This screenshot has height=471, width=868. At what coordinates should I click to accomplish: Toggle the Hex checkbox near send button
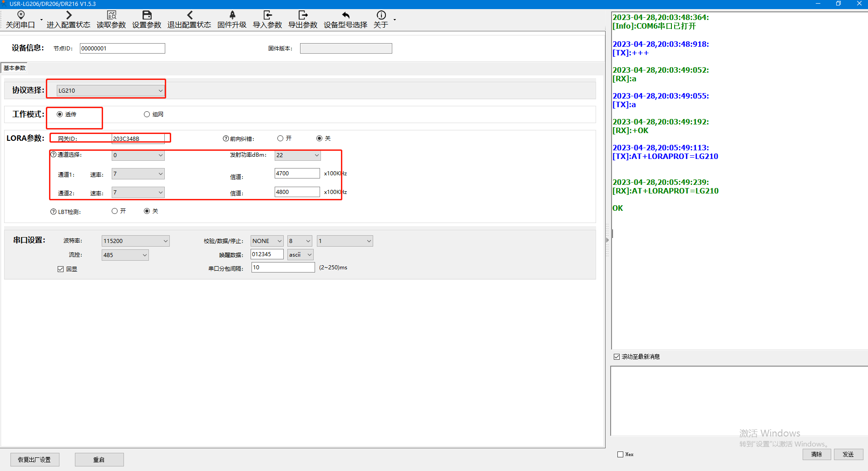point(621,454)
